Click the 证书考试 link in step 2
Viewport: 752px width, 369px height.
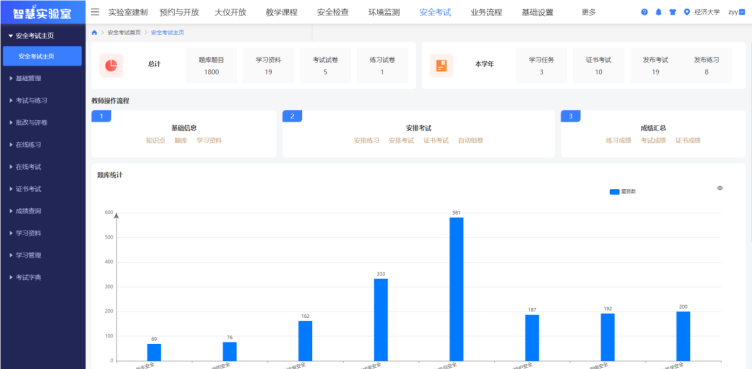coord(436,141)
